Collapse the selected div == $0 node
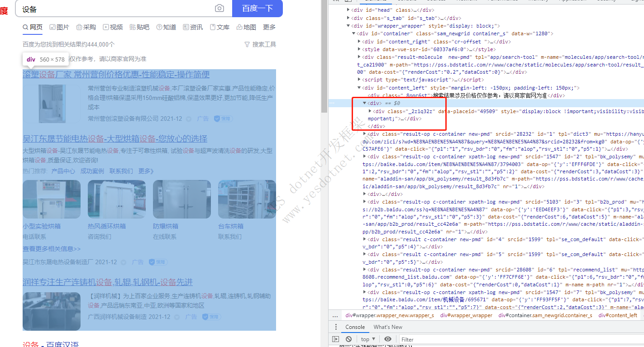This screenshot has height=347, width=644. 364,103
